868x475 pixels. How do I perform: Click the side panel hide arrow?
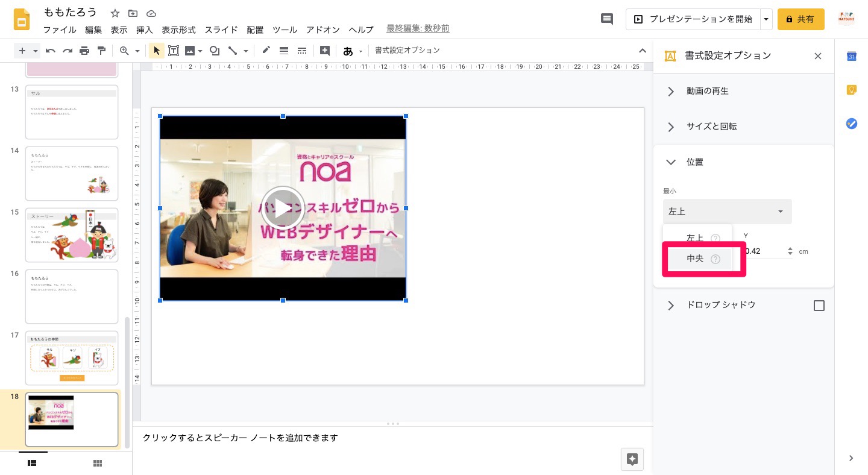coord(851,458)
